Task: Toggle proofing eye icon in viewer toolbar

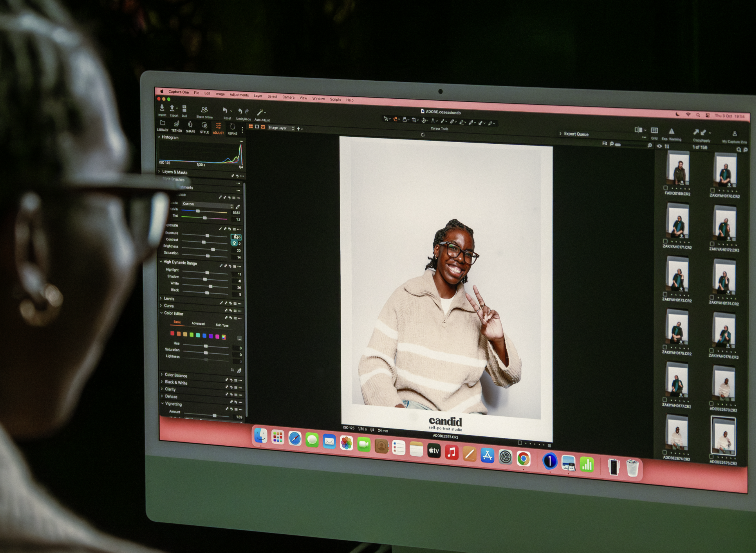Action: point(263,127)
